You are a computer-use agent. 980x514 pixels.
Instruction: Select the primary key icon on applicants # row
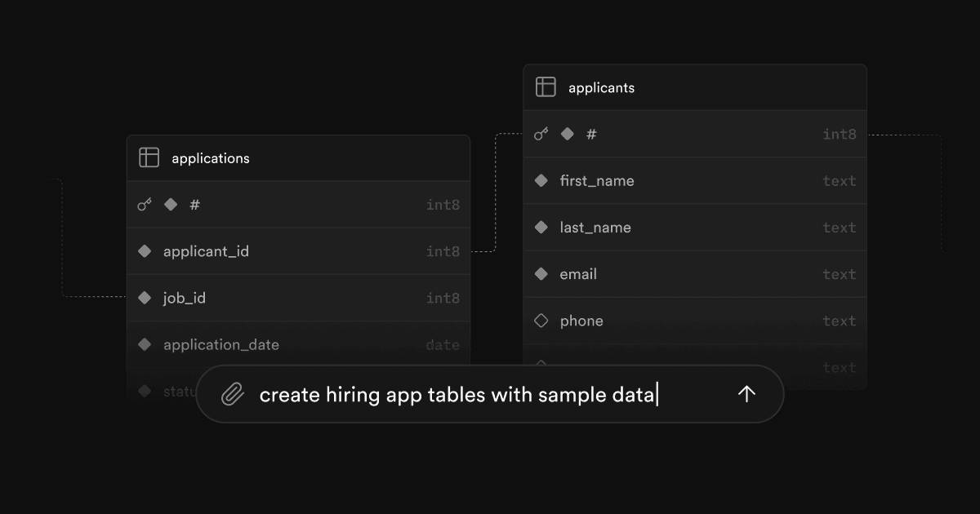click(541, 134)
